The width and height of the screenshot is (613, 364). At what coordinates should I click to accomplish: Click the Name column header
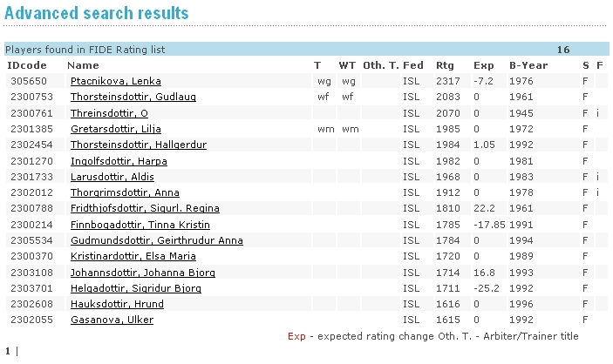(x=83, y=65)
